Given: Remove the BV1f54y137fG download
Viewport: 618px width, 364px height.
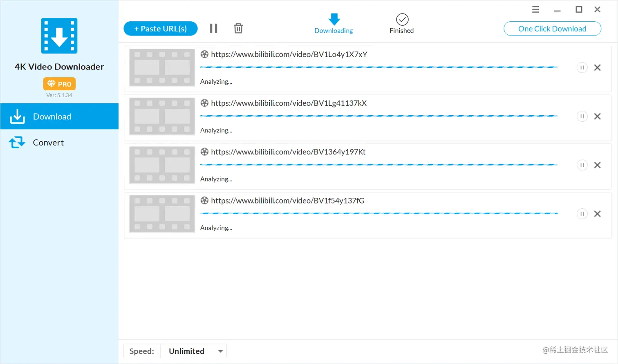Looking at the screenshot, I should tap(598, 214).
